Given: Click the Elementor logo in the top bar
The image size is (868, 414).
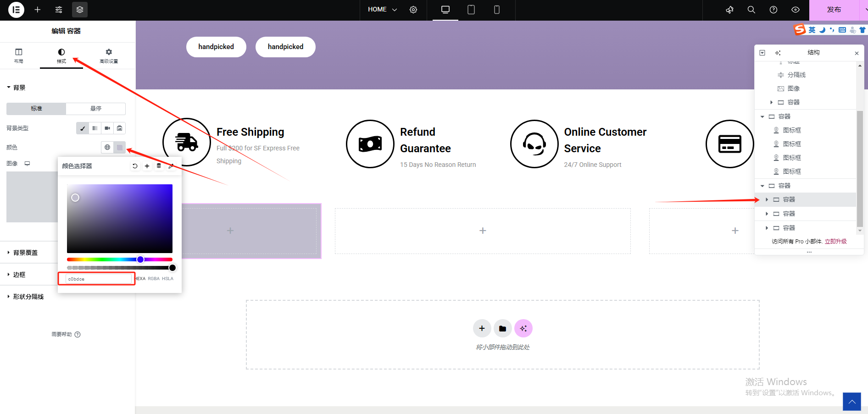Looking at the screenshot, I should 16,10.
